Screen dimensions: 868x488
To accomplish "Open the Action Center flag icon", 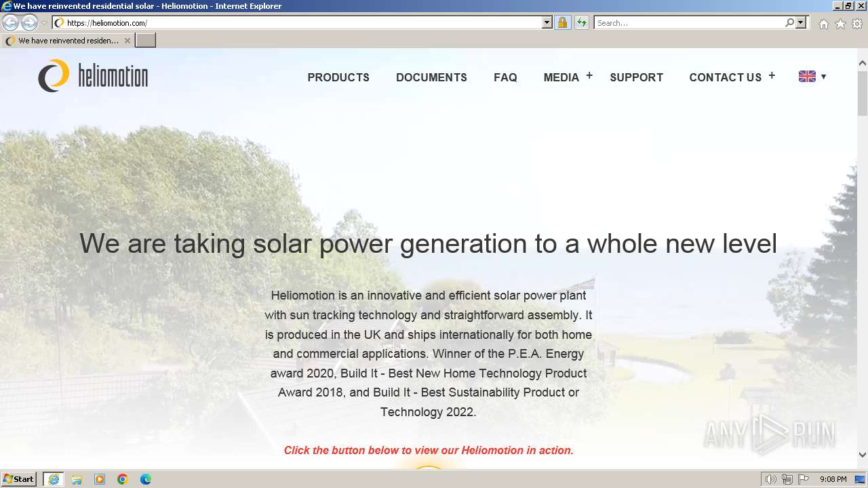I will coord(804,479).
